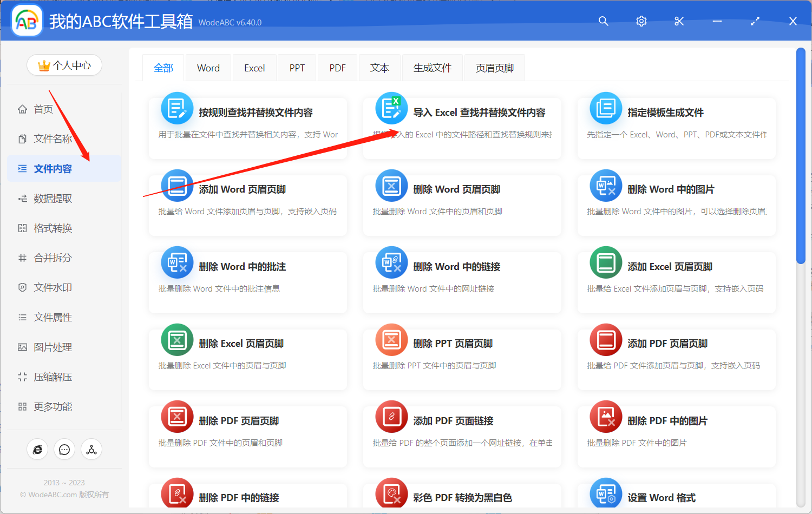This screenshot has width=812, height=514.
Task: Click the share network icon at bottom left
Action: point(91,449)
